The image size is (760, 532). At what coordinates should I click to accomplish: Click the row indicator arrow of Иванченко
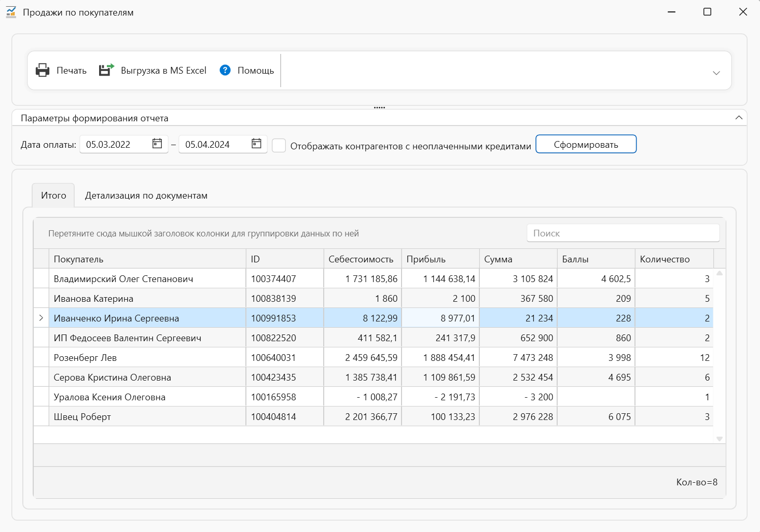(41, 318)
